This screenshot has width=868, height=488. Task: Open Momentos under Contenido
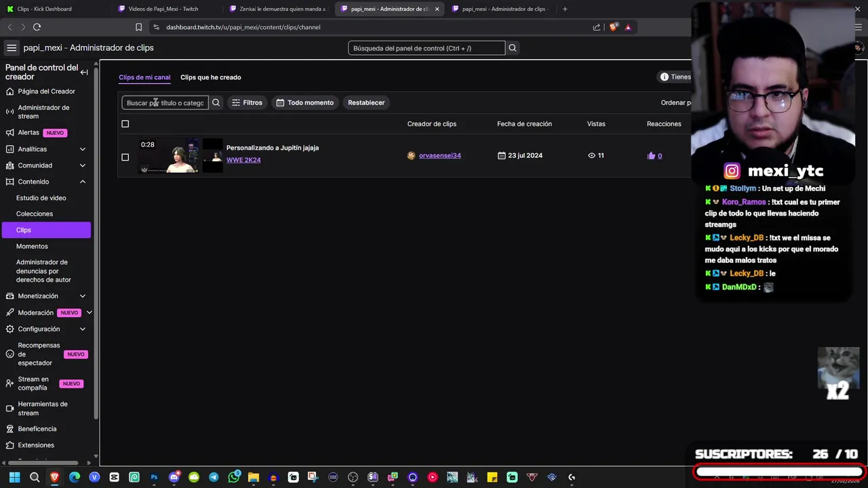[x=32, y=246]
